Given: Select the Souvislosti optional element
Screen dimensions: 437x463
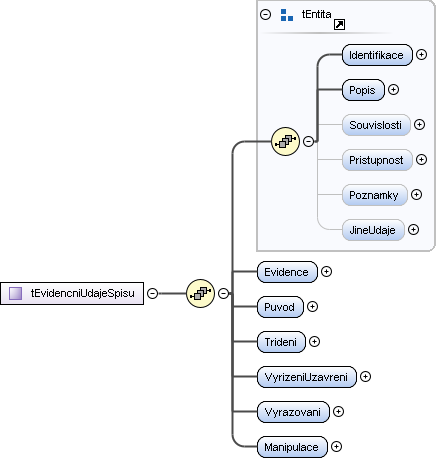Looking at the screenshot, I should (x=376, y=125).
